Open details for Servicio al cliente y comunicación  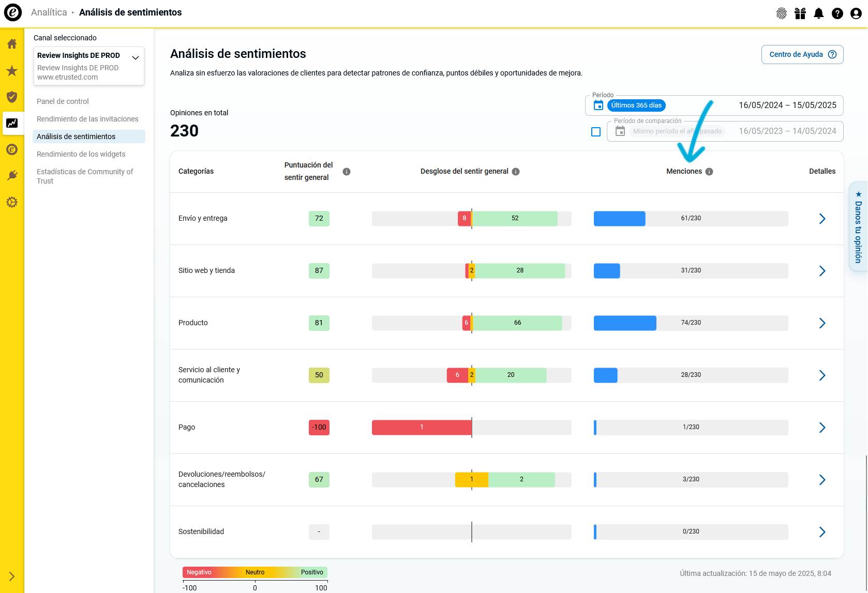[822, 375]
